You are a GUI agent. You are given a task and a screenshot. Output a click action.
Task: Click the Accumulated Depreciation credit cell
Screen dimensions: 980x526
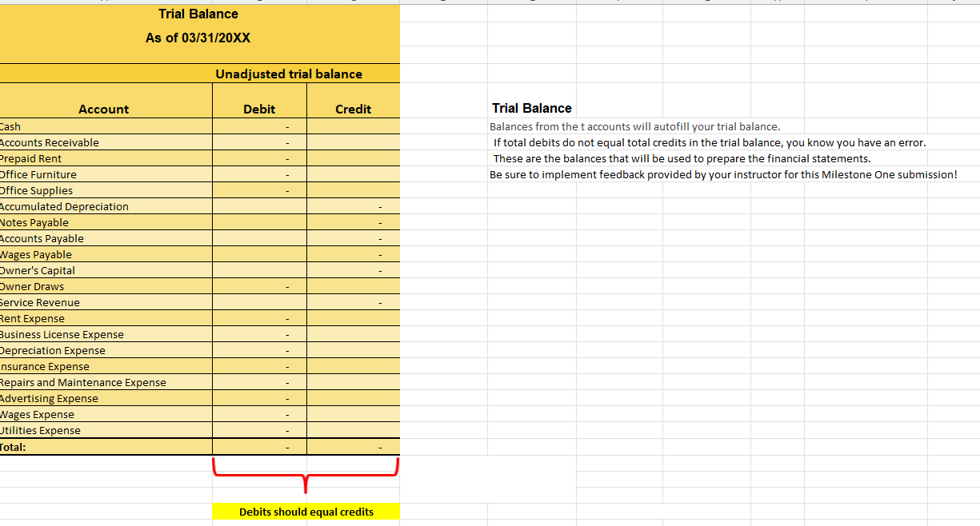[x=353, y=206]
